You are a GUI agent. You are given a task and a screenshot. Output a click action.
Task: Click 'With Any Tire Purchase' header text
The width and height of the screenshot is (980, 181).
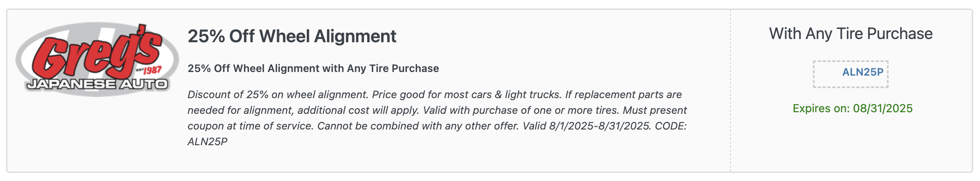click(x=851, y=34)
